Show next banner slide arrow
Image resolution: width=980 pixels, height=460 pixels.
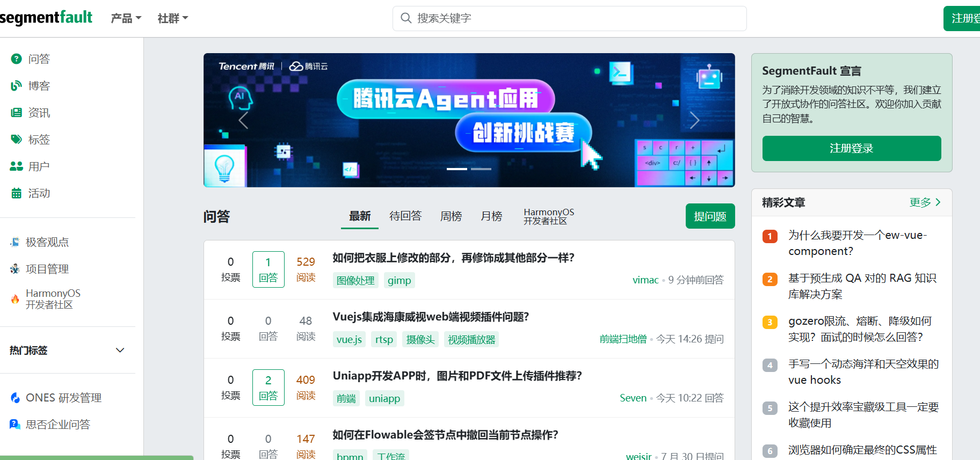[x=695, y=120]
